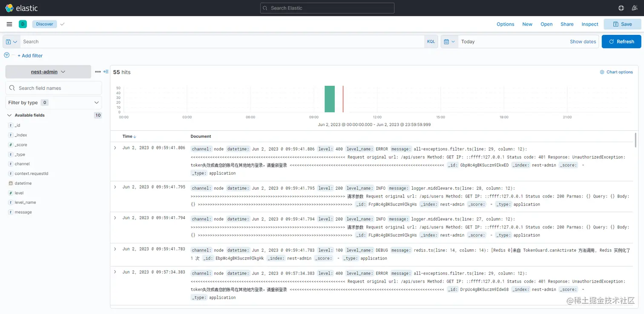This screenshot has width=644, height=314.
Task: Click the document table scrollbar
Action: 635,140
